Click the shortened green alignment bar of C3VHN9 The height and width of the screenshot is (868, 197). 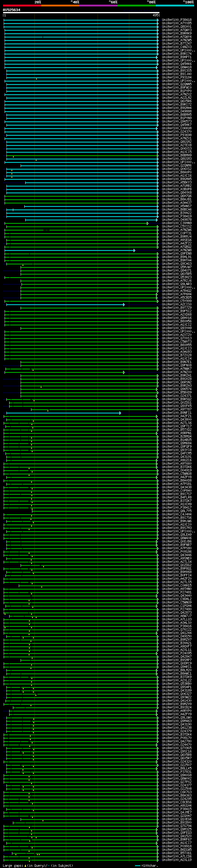pos(76,224)
